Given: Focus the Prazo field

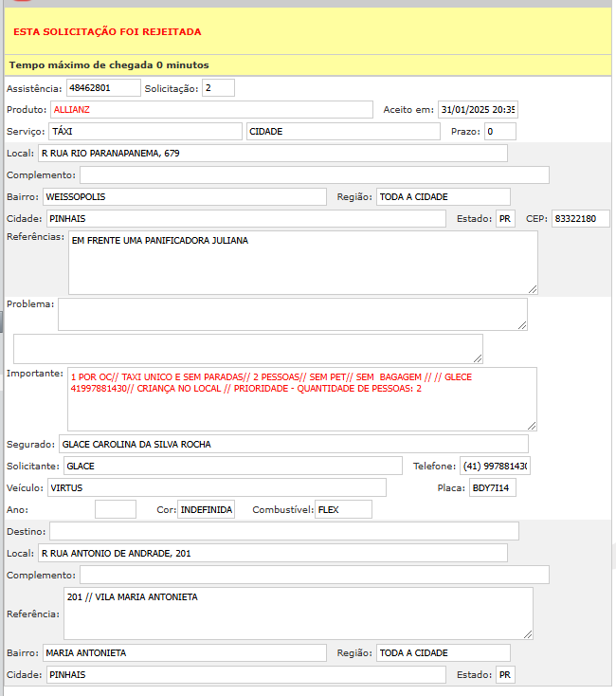Looking at the screenshot, I should click(x=499, y=131).
